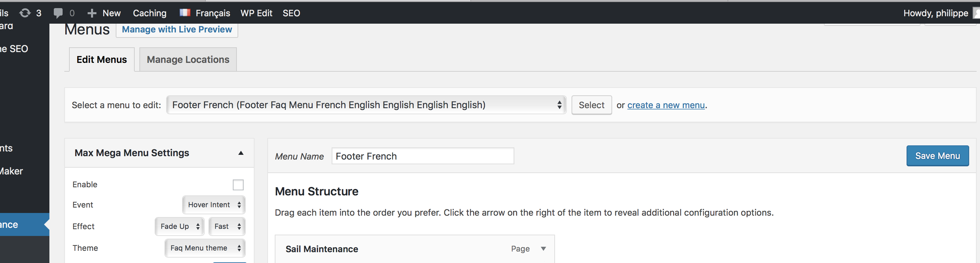The width and height of the screenshot is (980, 263).
Task: Open the WP Edit admin bar menu
Action: [257, 13]
